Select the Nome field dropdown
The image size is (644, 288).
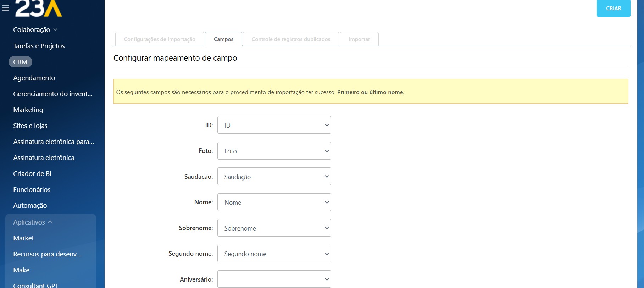tap(274, 202)
